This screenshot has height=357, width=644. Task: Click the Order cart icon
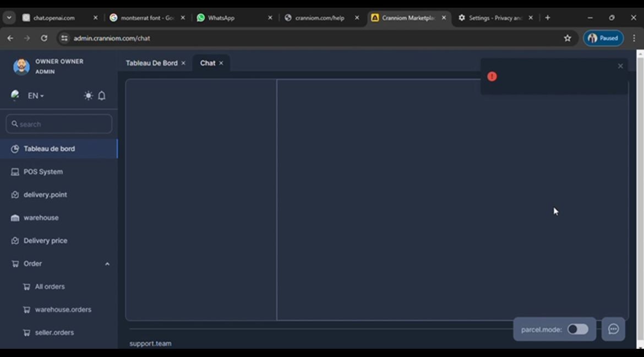(x=15, y=264)
